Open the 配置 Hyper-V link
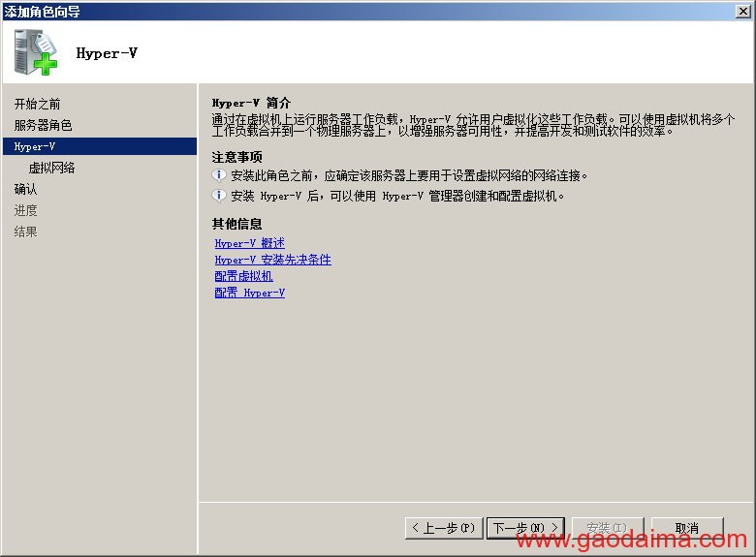 click(x=250, y=293)
